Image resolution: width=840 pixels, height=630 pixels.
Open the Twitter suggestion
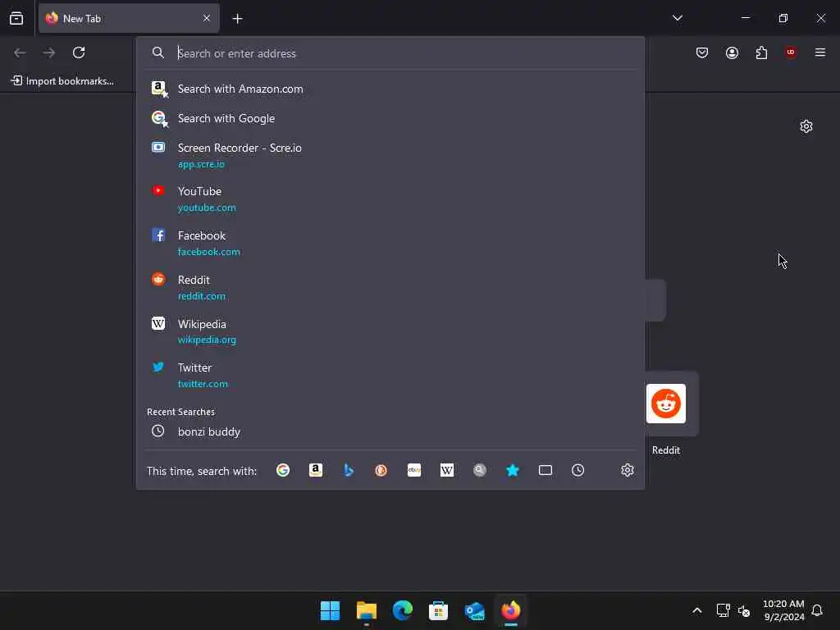click(x=390, y=375)
